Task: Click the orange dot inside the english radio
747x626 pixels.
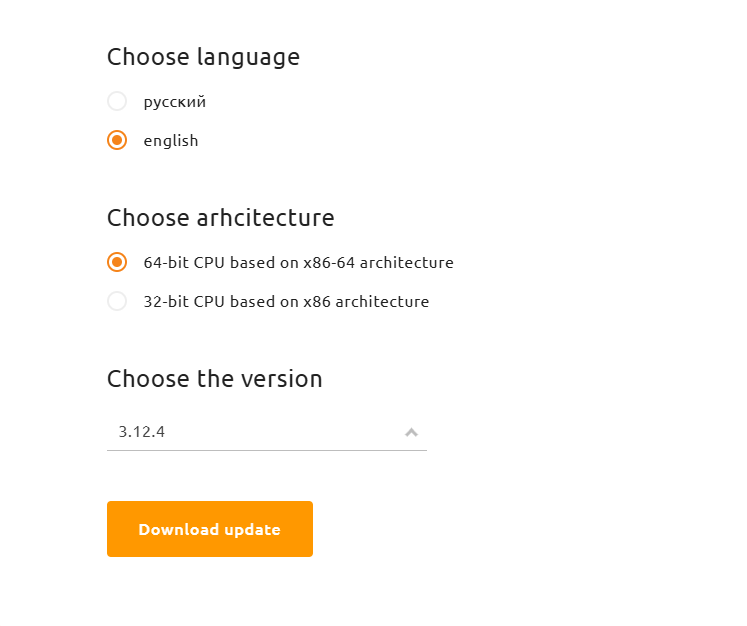Action: click(x=117, y=140)
